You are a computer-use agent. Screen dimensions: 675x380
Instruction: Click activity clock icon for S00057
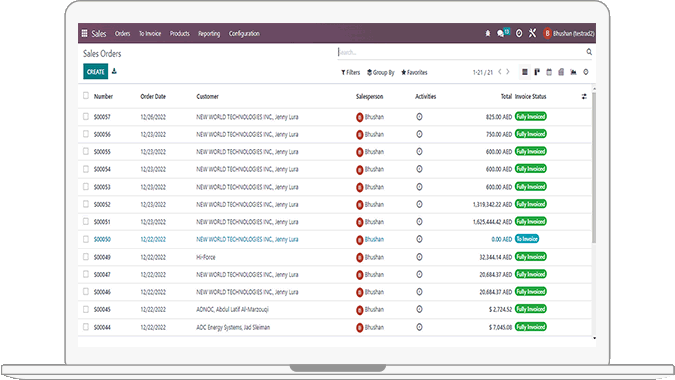pos(419,117)
